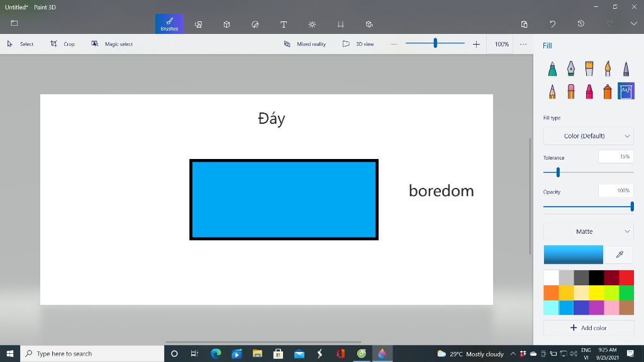This screenshot has width=644, height=362.
Task: Select the Pencil brush
Action: (552, 91)
